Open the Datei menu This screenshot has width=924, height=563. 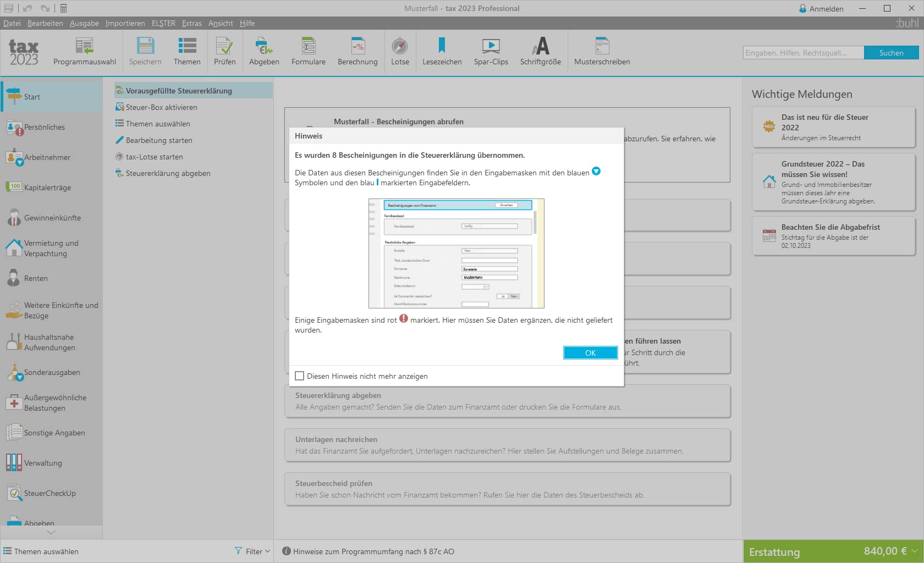pos(12,23)
